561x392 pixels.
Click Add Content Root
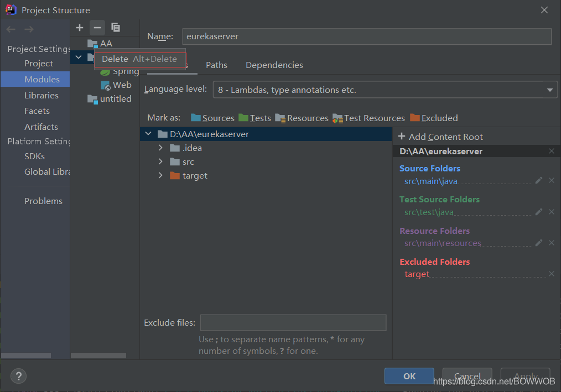click(x=440, y=137)
